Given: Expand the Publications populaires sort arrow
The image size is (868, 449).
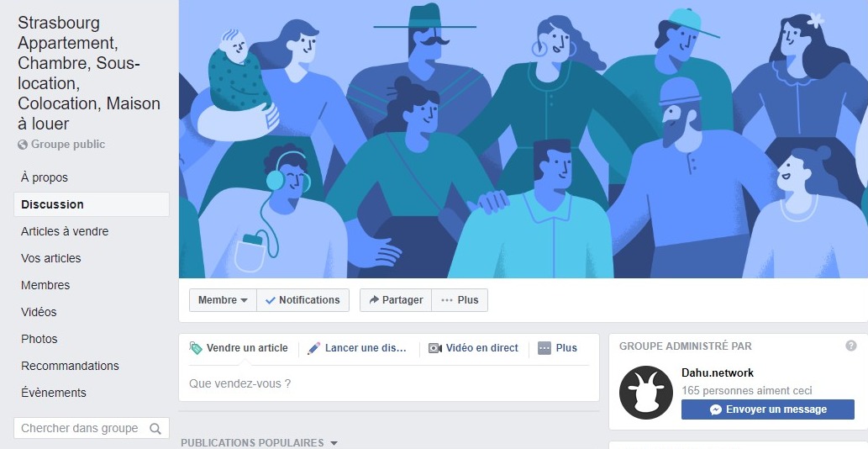Looking at the screenshot, I should pyautogui.click(x=334, y=443).
